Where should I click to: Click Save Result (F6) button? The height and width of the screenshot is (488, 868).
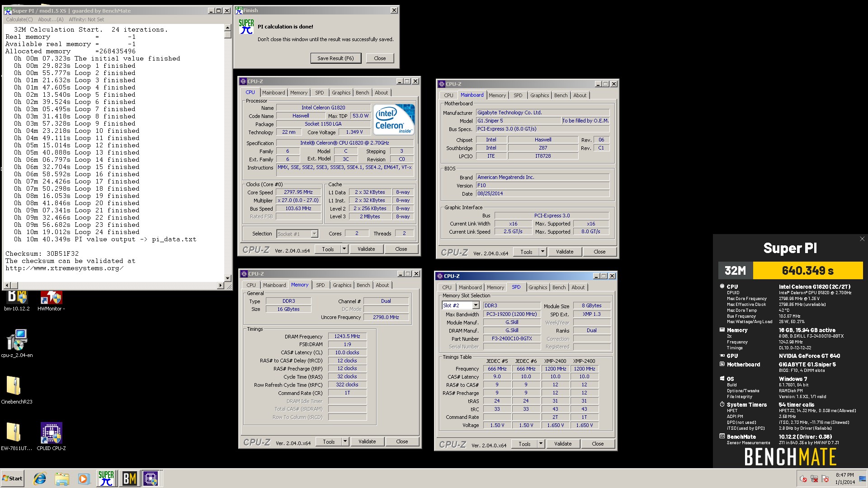coord(335,58)
